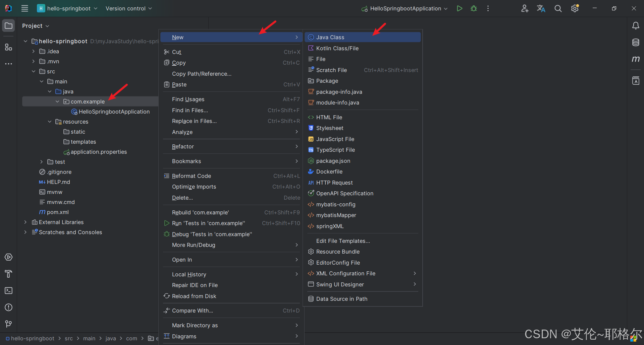Open the Code With Me user icon
644x345 pixels.
pos(525,8)
